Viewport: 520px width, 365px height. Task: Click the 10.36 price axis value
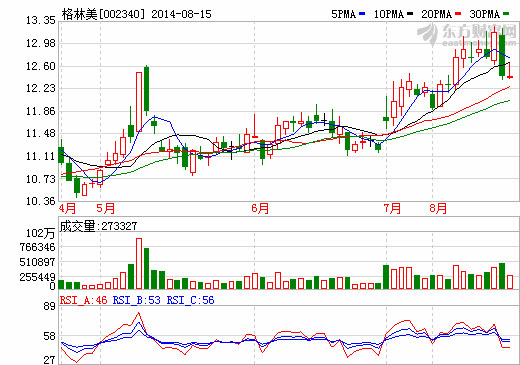[41, 201]
